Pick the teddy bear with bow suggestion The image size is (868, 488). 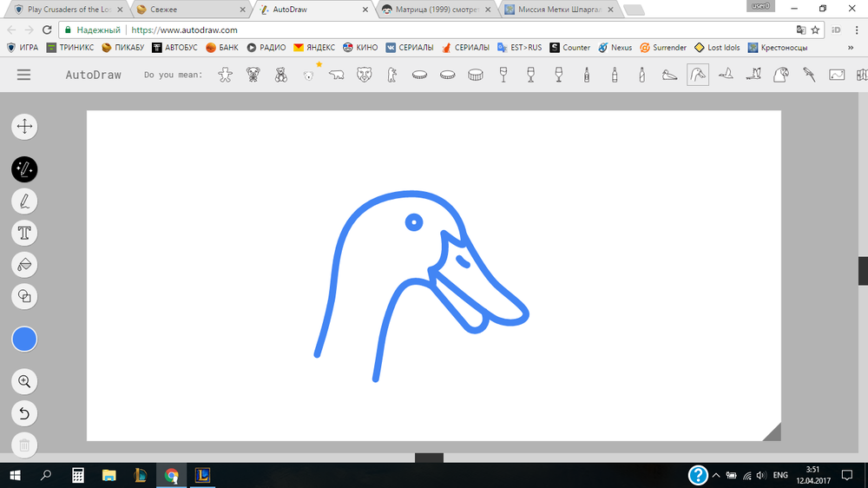tap(253, 75)
